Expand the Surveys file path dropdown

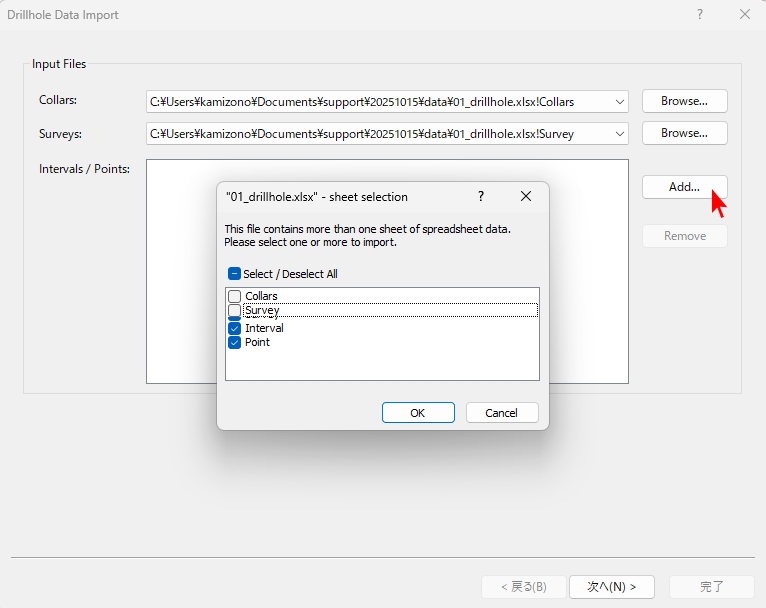(x=620, y=133)
